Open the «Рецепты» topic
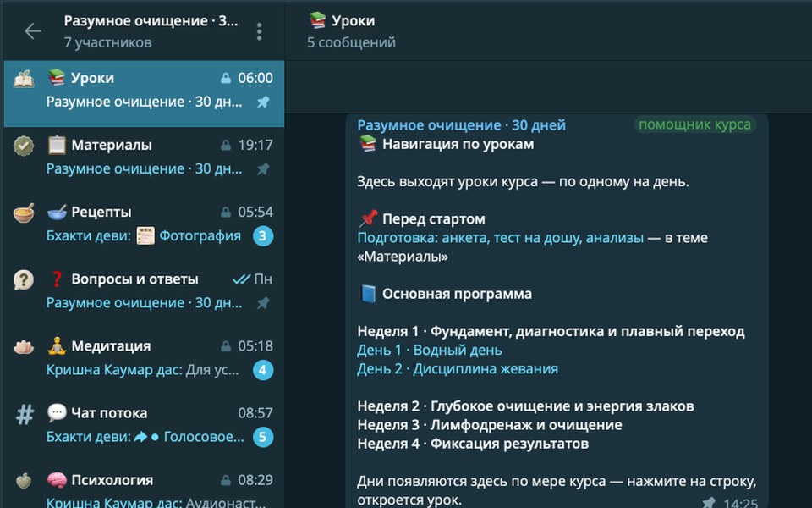 (x=144, y=228)
